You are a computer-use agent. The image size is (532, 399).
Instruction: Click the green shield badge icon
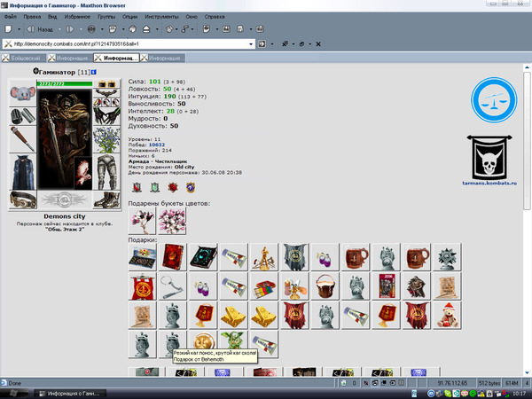pyautogui.click(x=154, y=187)
